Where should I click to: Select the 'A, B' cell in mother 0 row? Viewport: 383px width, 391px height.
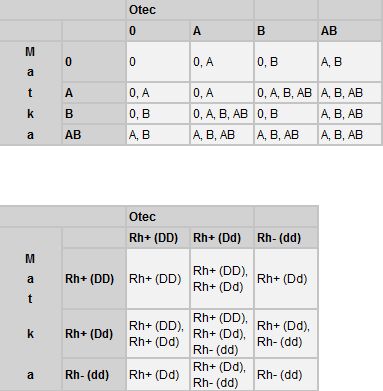point(350,62)
